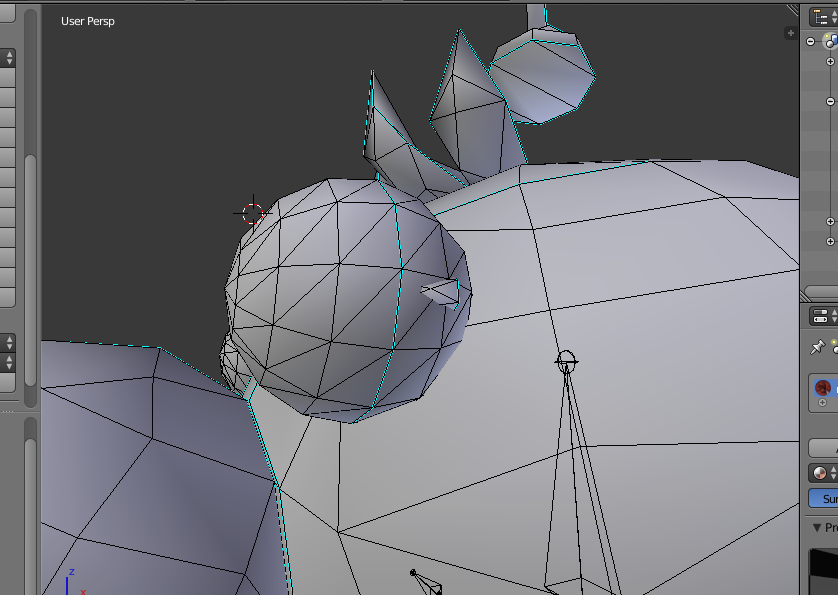Select the lamp object circle in viewport
Image resolution: width=838 pixels, height=595 pixels.
566,361
